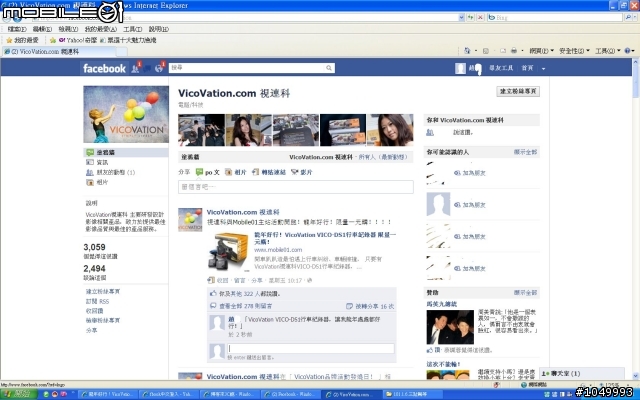Open first photo in page photo strip
The image size is (640, 400).
tap(201, 130)
